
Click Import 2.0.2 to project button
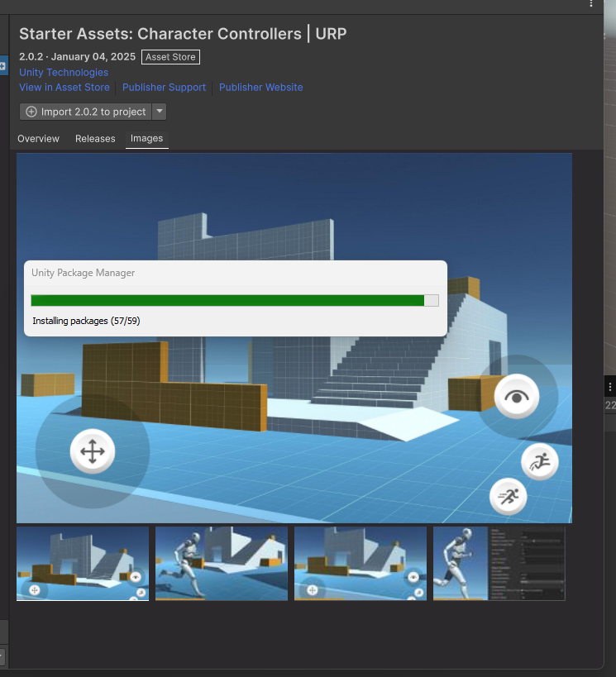[x=85, y=112]
